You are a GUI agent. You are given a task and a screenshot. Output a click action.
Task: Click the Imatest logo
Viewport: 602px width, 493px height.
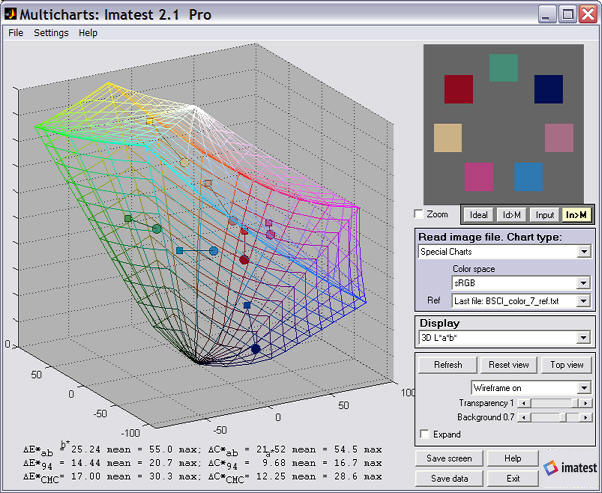570,468
